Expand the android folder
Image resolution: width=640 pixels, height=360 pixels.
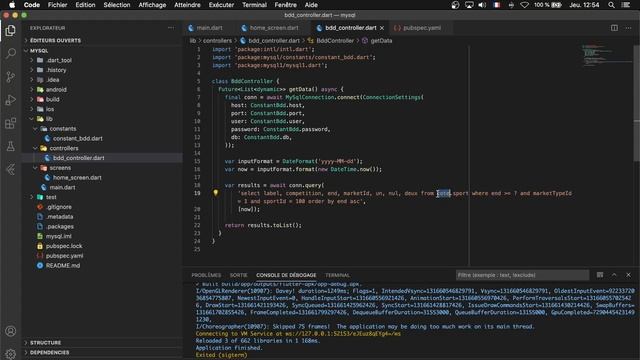tap(56, 89)
